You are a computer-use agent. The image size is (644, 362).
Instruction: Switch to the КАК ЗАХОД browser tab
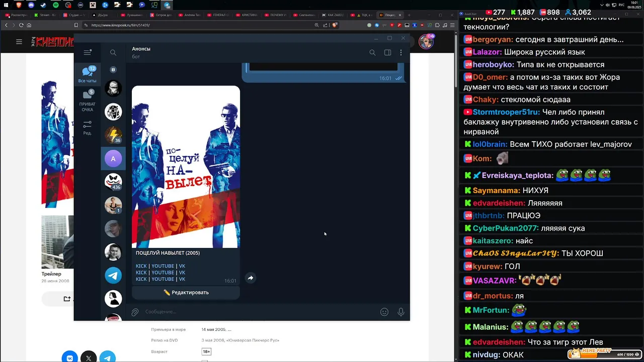[334, 15]
